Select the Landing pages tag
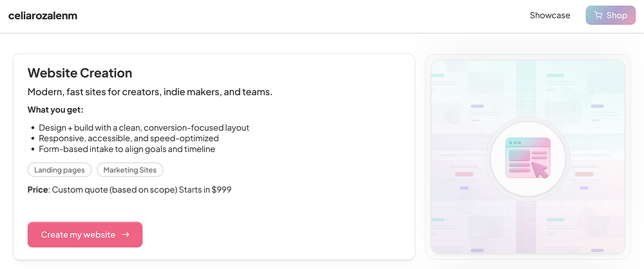This screenshot has width=644, height=269. (x=59, y=170)
